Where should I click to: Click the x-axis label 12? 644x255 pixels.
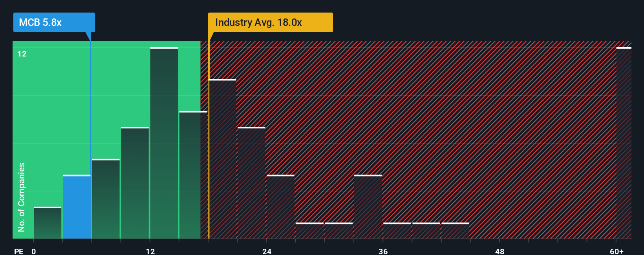150,251
